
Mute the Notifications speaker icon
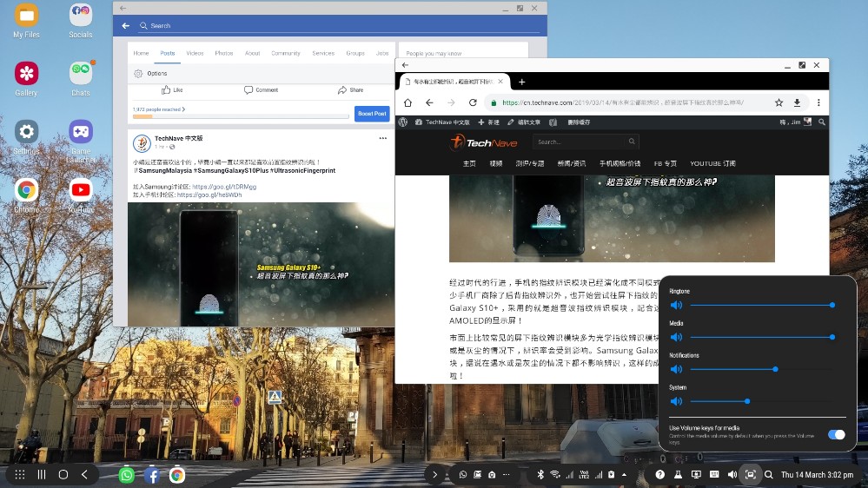[676, 369]
